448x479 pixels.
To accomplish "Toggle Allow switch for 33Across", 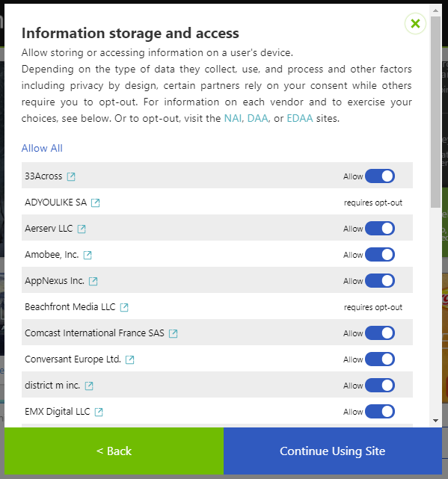I will click(380, 176).
